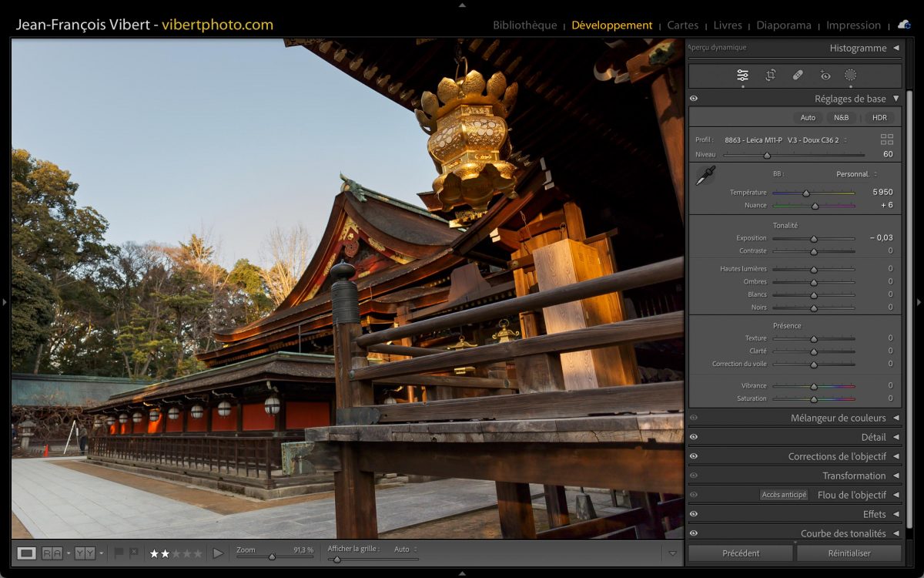Toggle visibility of Réglages de base panel
Image resolution: width=924 pixels, height=578 pixels.
694,99
